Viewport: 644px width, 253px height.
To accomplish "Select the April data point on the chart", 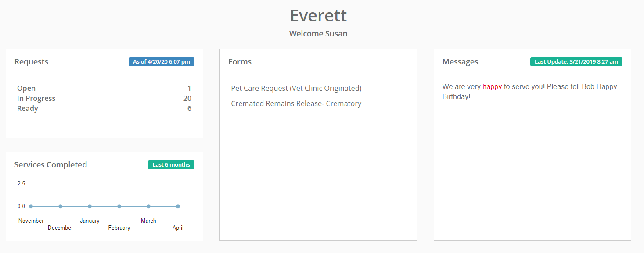I will 178,206.
